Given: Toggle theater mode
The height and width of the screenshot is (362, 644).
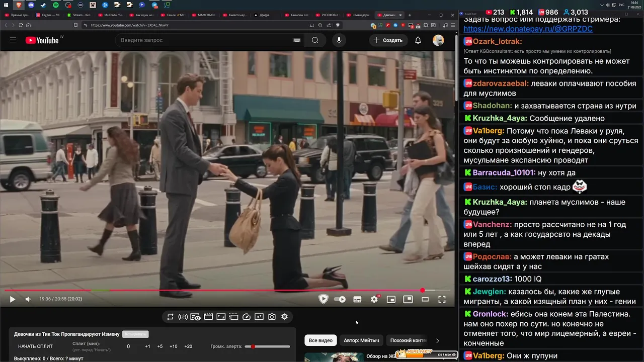Looking at the screenshot, I should [x=425, y=299].
